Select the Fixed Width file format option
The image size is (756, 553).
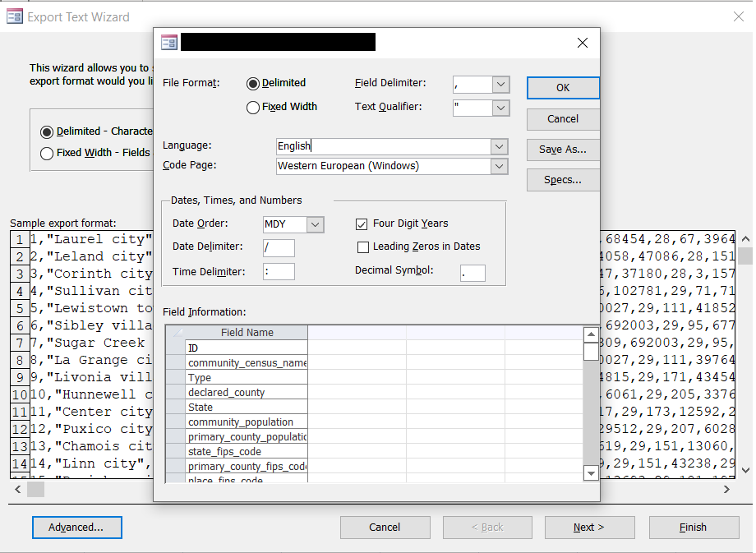[x=252, y=107]
